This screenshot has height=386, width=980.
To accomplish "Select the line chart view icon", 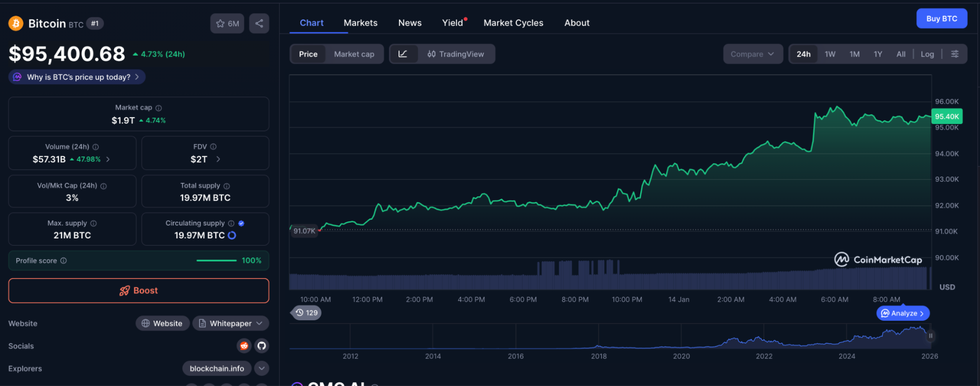I will click(x=403, y=54).
